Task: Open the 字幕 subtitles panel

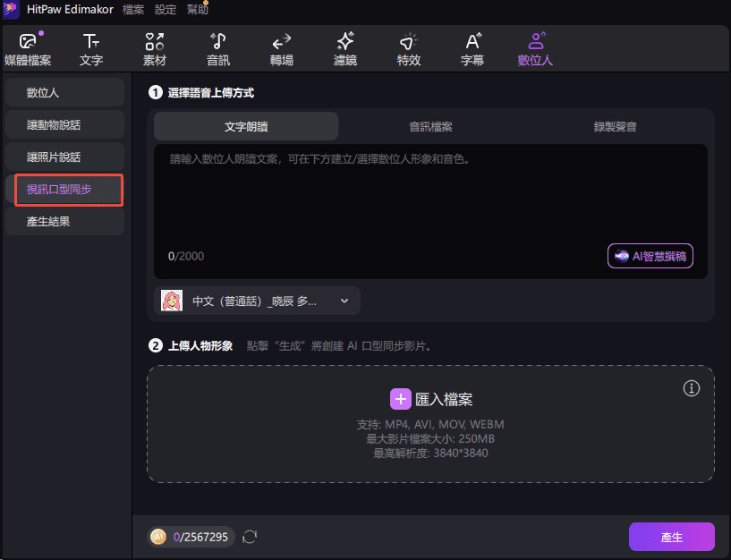Action: (472, 48)
